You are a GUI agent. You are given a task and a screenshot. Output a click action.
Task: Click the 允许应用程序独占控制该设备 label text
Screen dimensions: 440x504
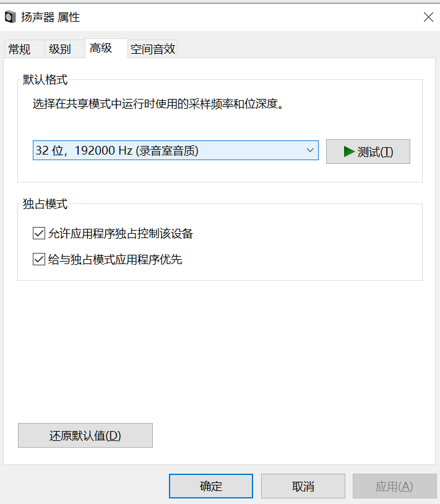click(x=120, y=233)
